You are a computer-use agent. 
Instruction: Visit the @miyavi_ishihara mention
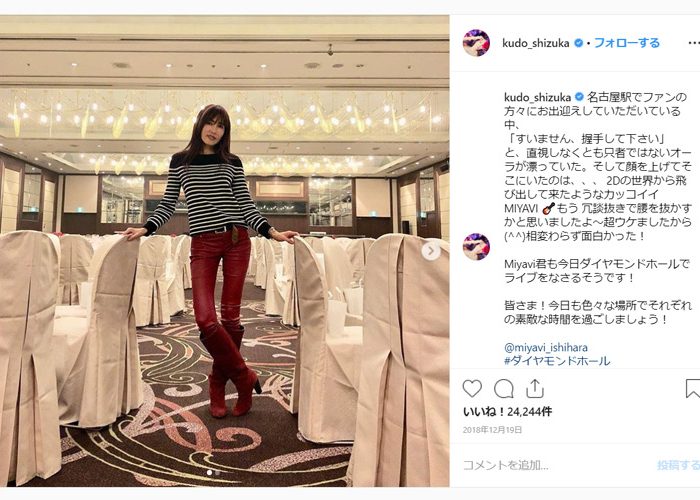pos(546,347)
